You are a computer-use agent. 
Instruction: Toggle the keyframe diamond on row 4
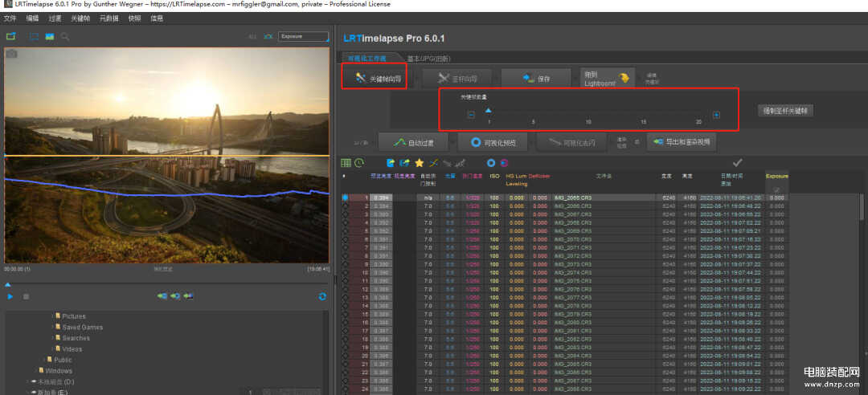346,222
